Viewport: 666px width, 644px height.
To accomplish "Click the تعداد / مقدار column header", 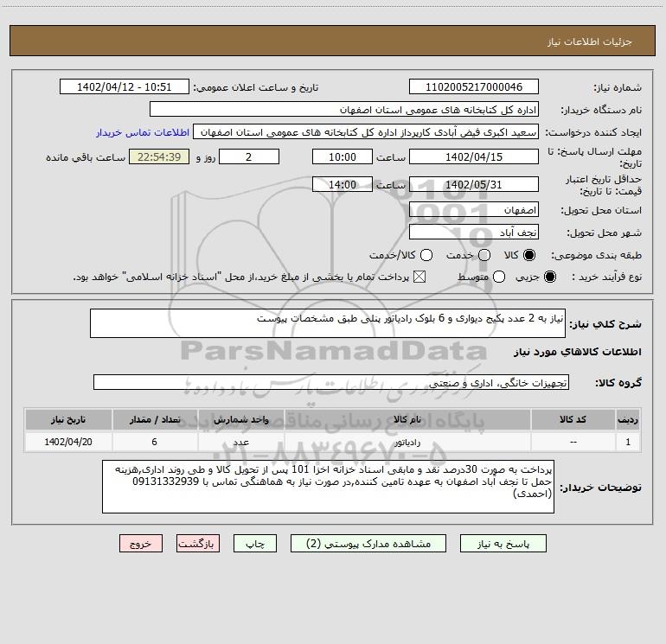I will click(155, 419).
